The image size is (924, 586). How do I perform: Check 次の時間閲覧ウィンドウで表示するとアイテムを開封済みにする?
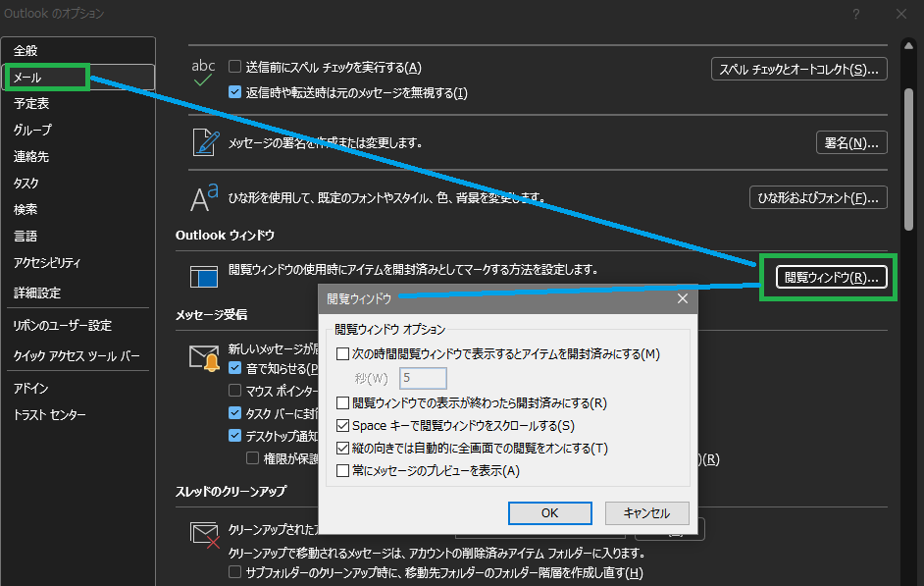pos(342,353)
